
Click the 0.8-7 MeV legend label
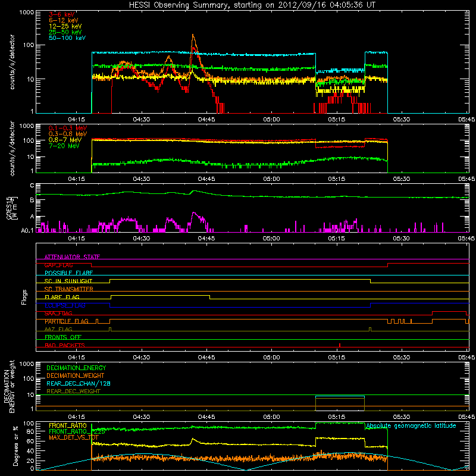point(65,140)
